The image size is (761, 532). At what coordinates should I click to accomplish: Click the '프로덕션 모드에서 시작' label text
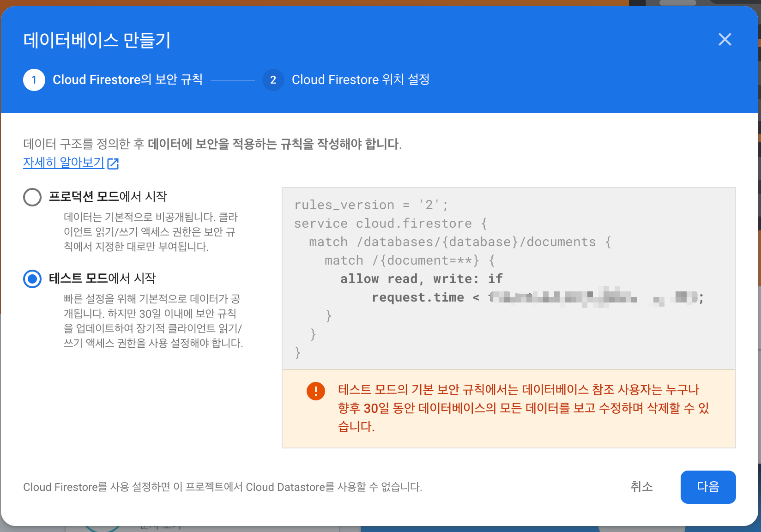(x=108, y=196)
